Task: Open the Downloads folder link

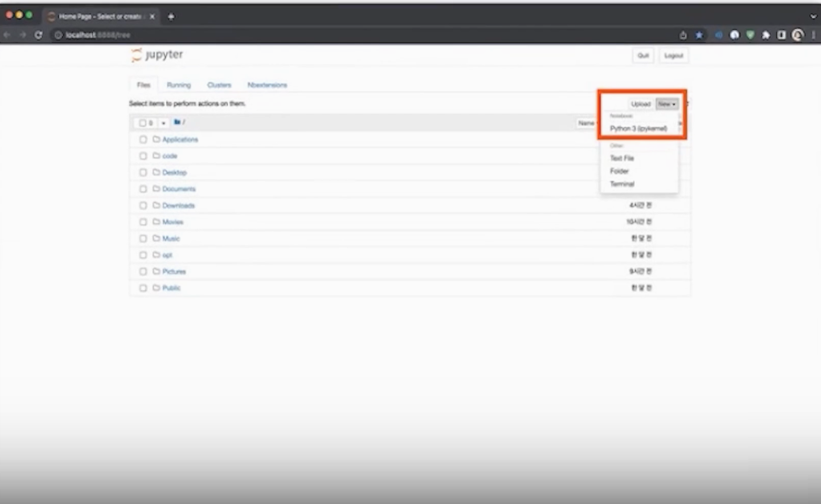Action: coord(179,205)
